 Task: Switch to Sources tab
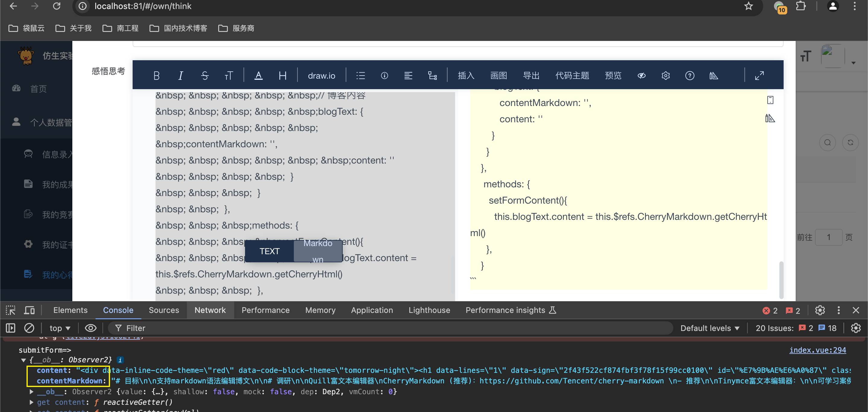(164, 310)
